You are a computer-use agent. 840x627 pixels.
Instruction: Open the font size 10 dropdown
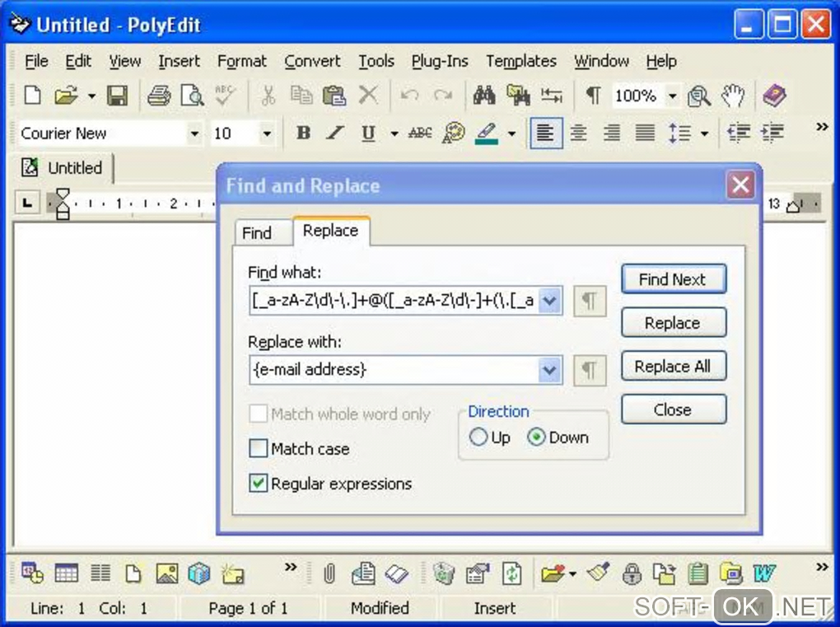[x=267, y=133]
